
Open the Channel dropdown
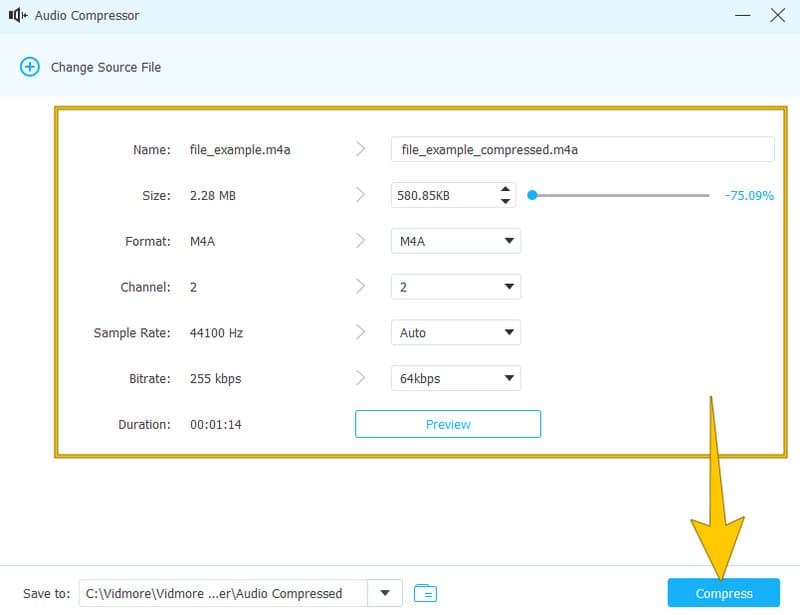point(508,287)
